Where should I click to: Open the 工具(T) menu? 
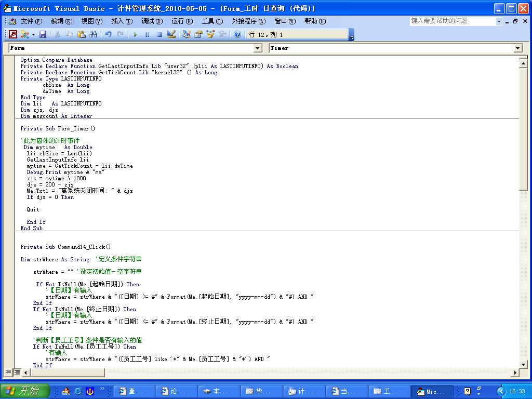click(212, 21)
